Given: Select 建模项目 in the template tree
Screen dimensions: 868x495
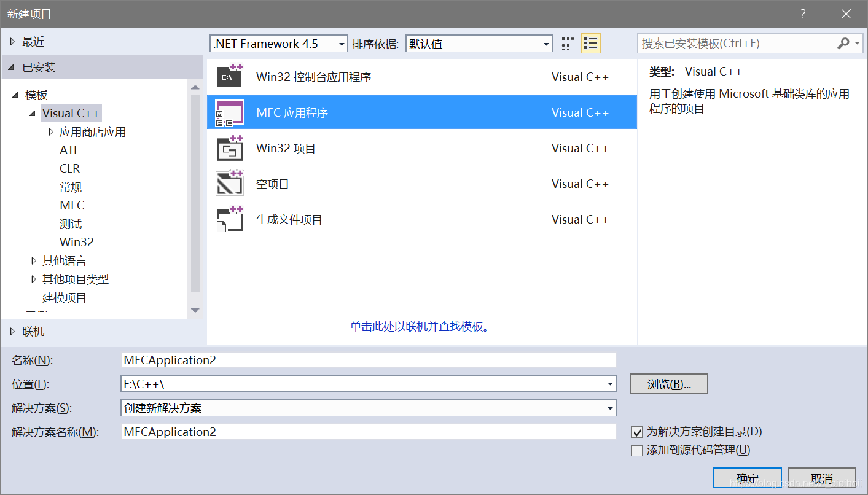Looking at the screenshot, I should coord(65,297).
